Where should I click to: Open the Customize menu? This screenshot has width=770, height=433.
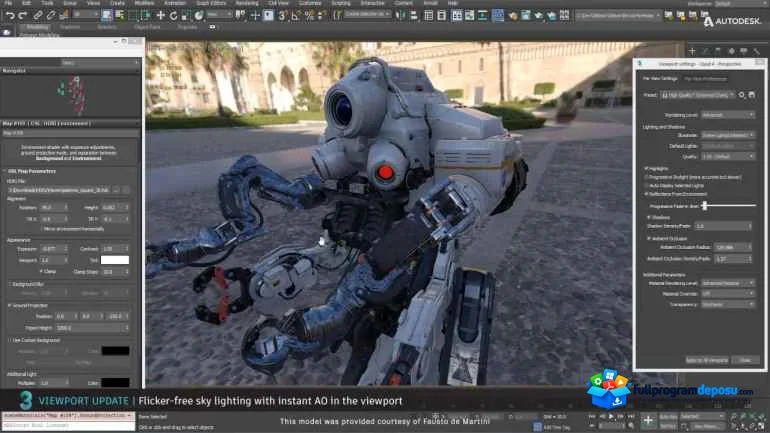[310, 3]
